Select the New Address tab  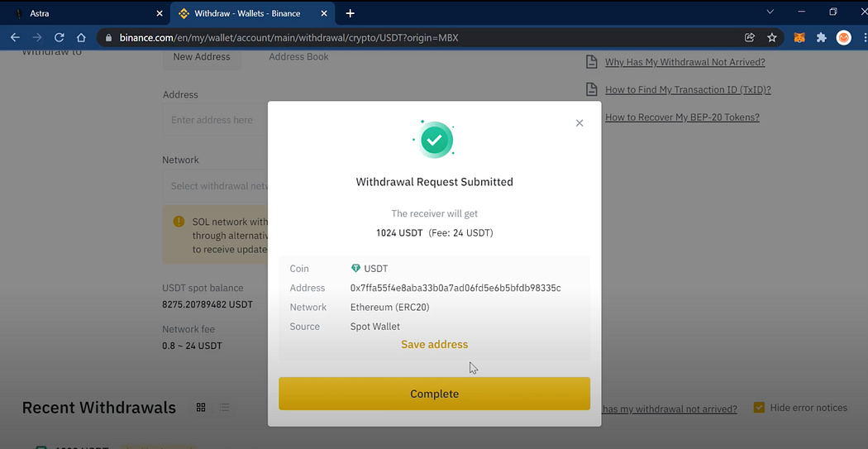202,56
